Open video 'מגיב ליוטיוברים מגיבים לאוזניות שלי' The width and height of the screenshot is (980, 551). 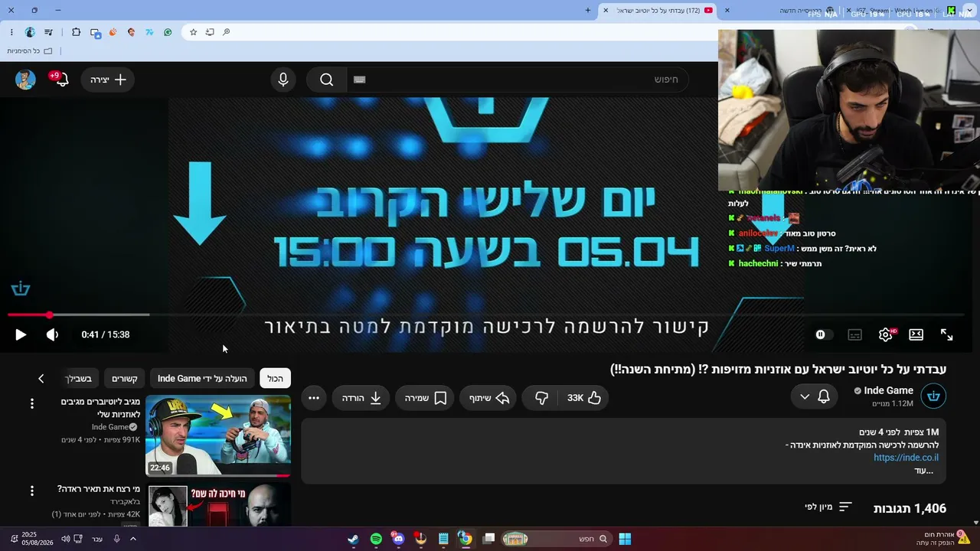(100, 408)
